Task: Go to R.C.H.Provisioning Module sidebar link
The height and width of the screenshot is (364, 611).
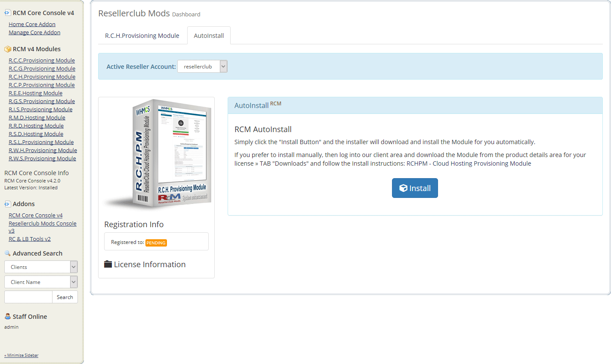Action: tap(42, 77)
